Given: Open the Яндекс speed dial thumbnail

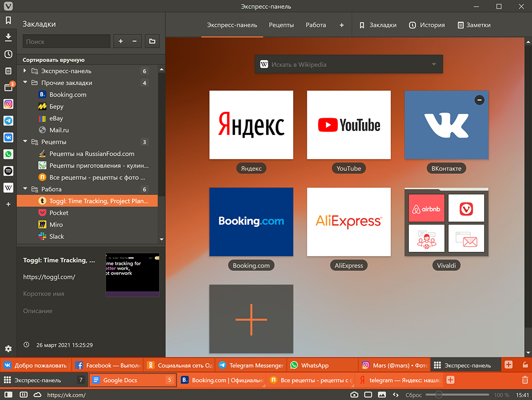Looking at the screenshot, I should pos(251,125).
